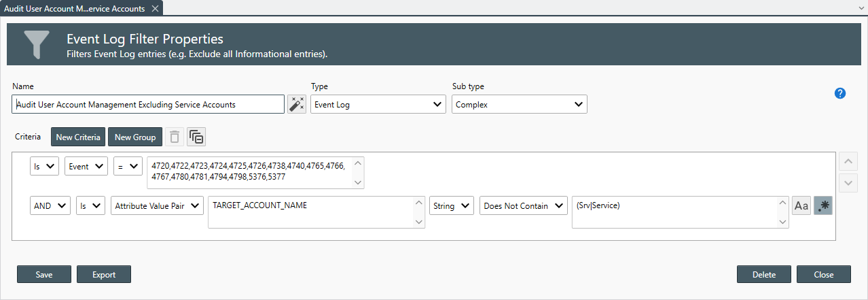The image size is (868, 300).
Task: Click the move criteria up arrow
Action: click(848, 163)
